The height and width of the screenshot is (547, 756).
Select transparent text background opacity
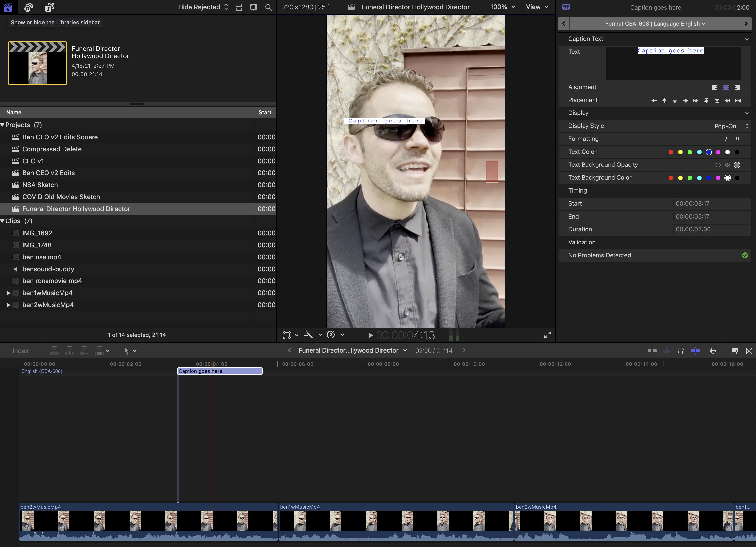[x=718, y=165]
